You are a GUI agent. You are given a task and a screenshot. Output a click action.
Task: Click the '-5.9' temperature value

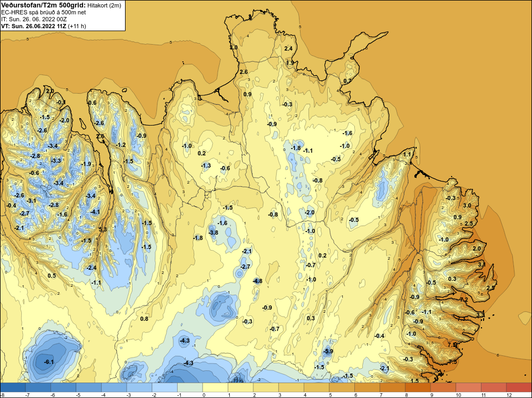[328, 351]
